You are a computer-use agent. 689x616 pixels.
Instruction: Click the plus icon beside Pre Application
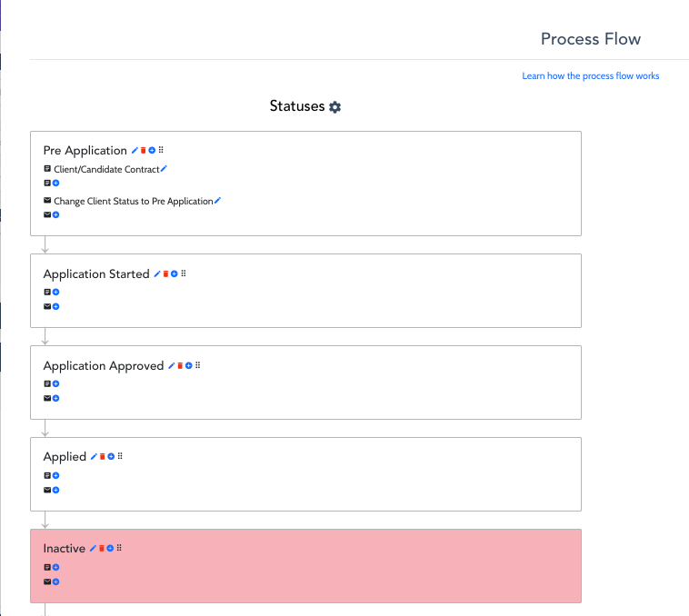click(x=152, y=150)
